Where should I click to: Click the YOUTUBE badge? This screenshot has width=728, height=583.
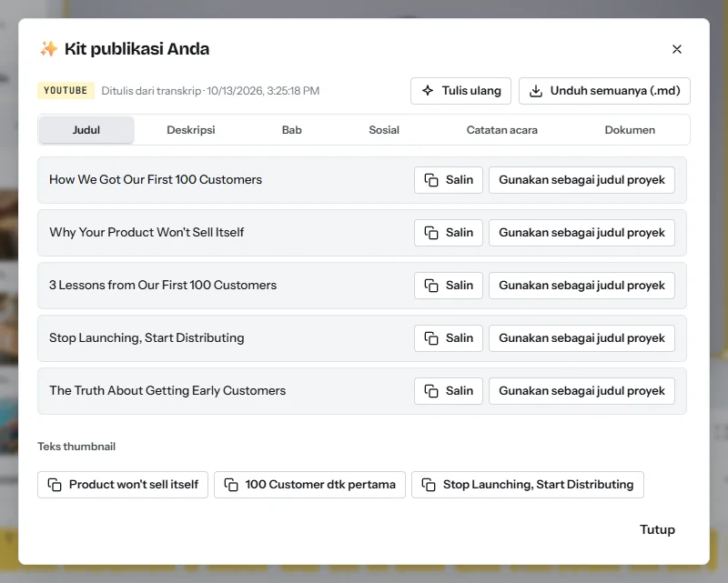pyautogui.click(x=66, y=91)
